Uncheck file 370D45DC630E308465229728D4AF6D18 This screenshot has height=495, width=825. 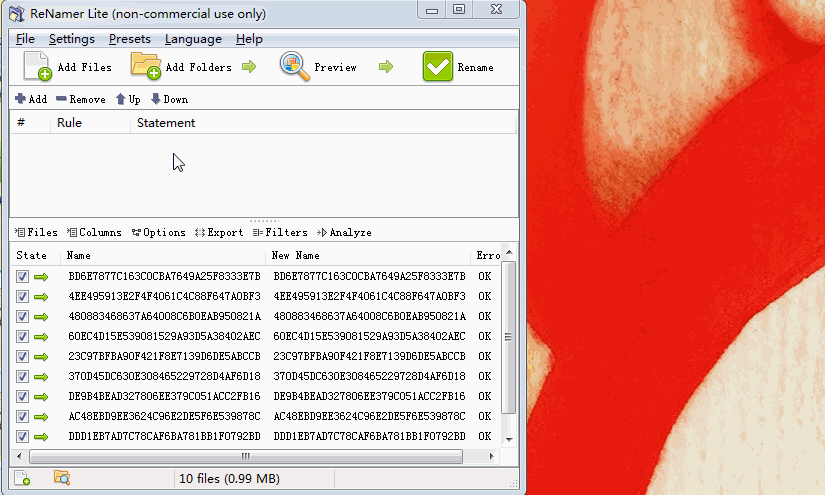pos(22,376)
